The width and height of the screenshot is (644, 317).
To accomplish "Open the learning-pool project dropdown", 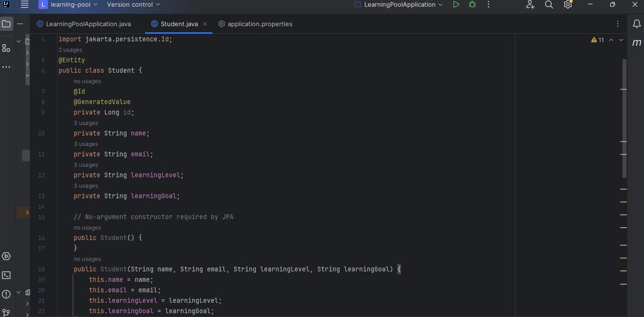I will click(x=68, y=5).
